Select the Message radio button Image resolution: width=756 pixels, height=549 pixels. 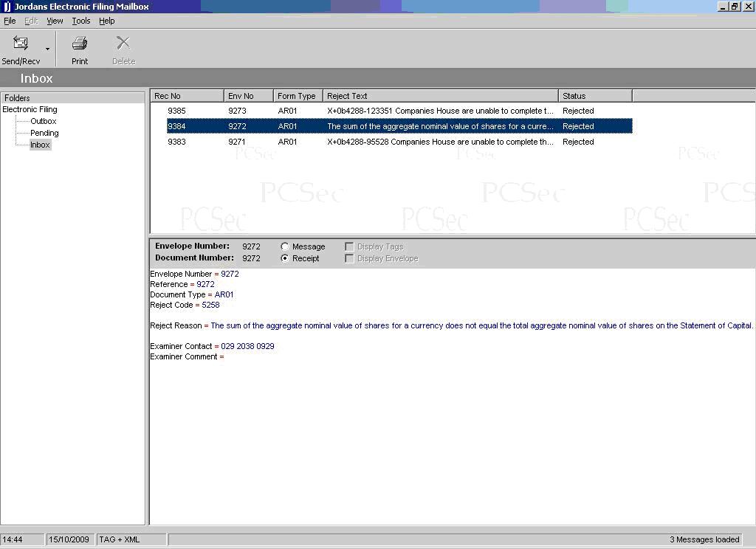pos(285,246)
